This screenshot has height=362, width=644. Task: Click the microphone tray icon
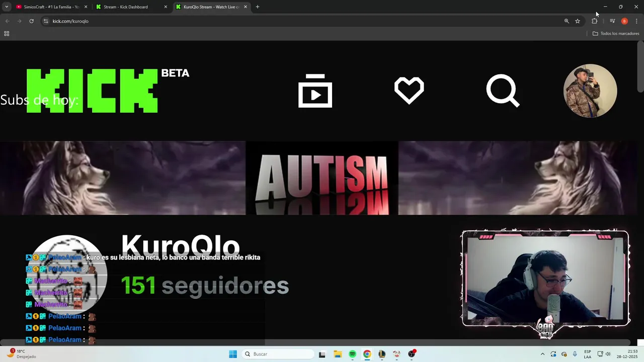575,354
